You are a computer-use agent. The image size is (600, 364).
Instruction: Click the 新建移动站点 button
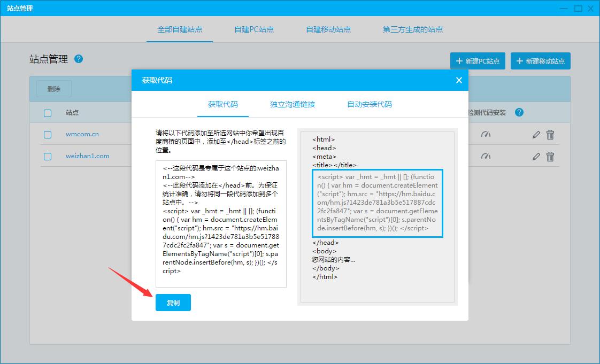[540, 60]
